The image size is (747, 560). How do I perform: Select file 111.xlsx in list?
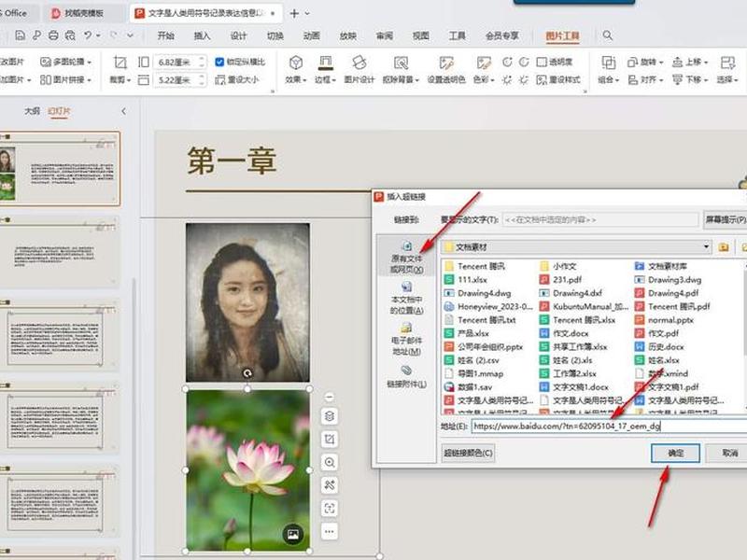click(x=465, y=279)
